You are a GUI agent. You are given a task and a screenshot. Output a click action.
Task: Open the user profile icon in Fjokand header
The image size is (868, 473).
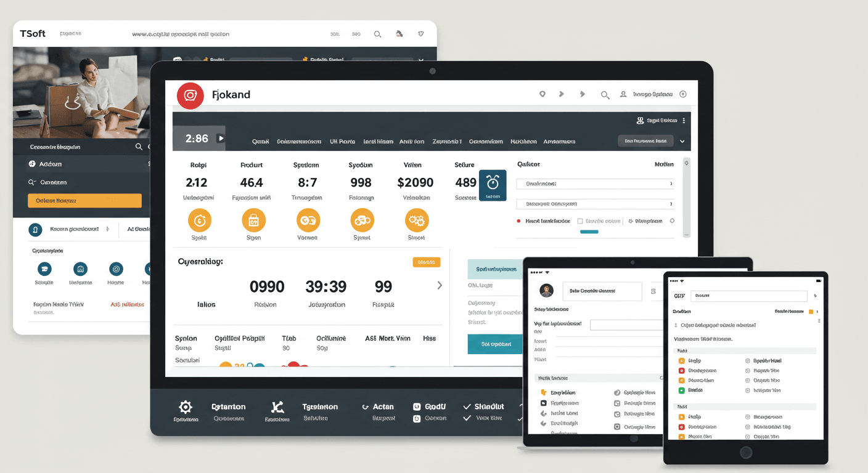click(623, 94)
